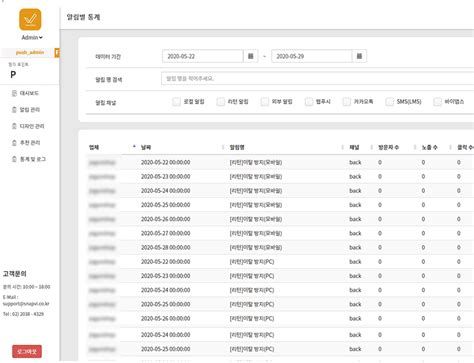474x363 pixels.
Task: Focus the 알림 명 검색 search box
Action: pyautogui.click(x=317, y=78)
